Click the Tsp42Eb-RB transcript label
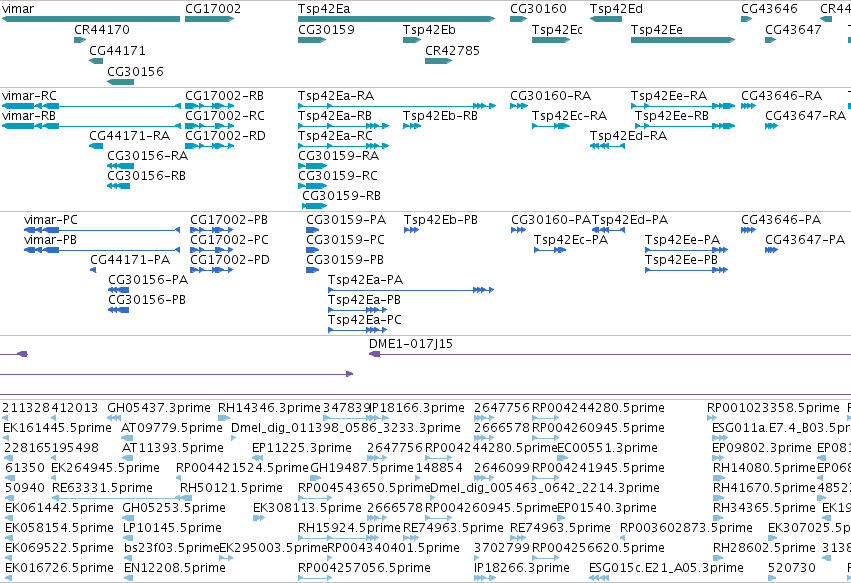The width and height of the screenshot is (851, 583). pos(440,116)
